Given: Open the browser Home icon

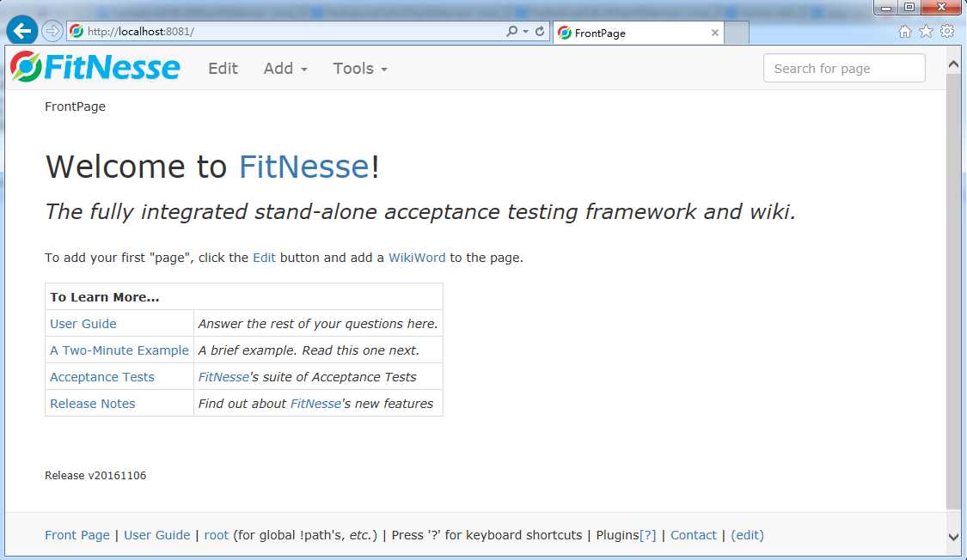Looking at the screenshot, I should point(904,32).
